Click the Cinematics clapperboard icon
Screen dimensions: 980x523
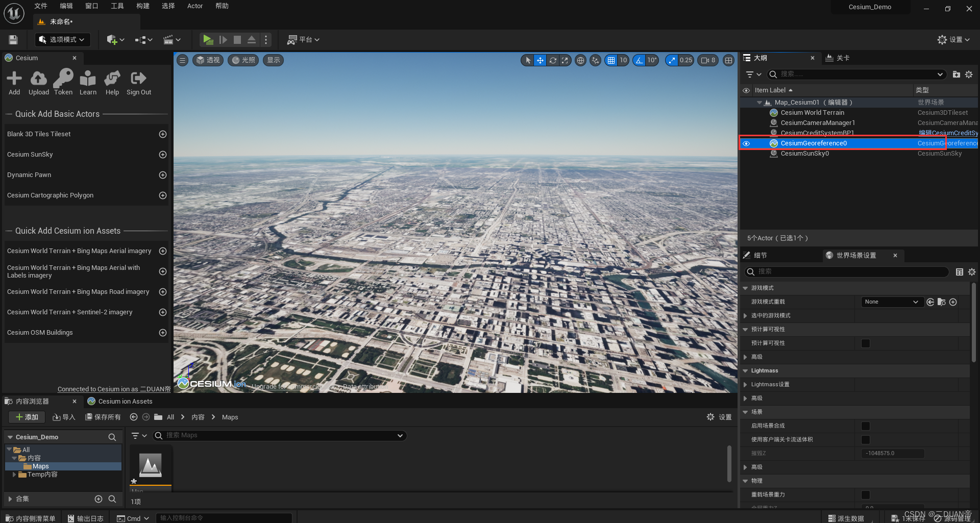[x=169, y=39]
